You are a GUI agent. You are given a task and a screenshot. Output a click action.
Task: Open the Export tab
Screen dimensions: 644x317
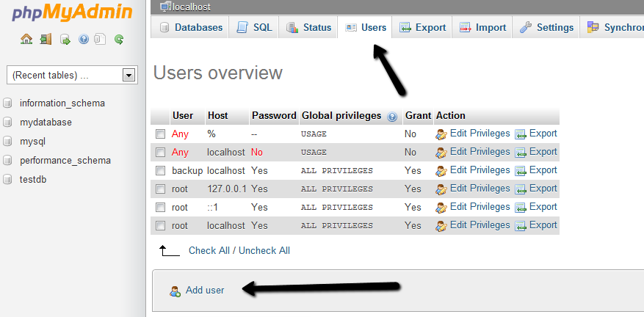click(423, 28)
